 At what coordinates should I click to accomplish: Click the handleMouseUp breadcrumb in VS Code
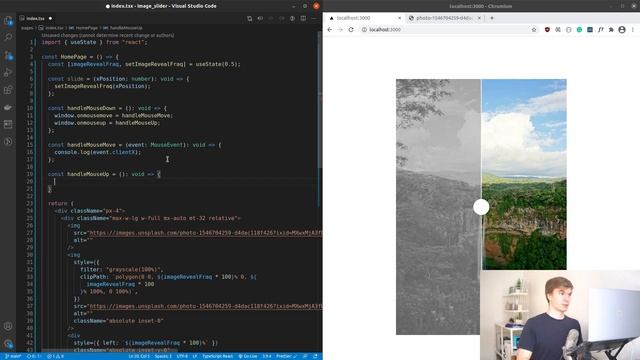(x=126, y=28)
